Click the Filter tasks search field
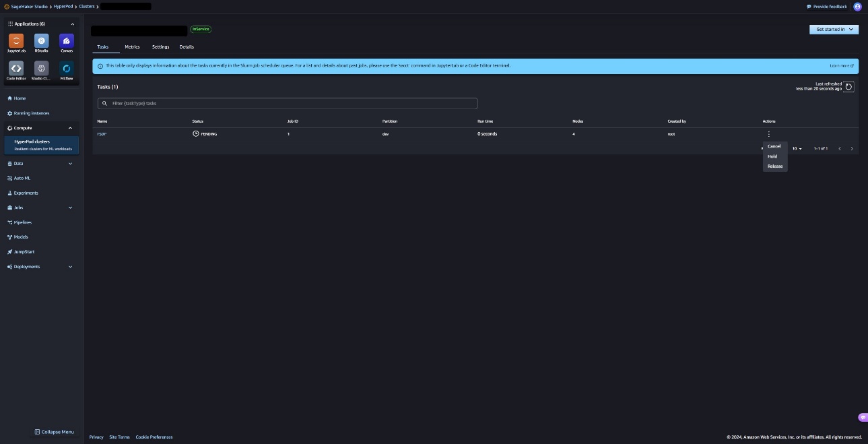Image resolution: width=868 pixels, height=444 pixels. tap(288, 104)
